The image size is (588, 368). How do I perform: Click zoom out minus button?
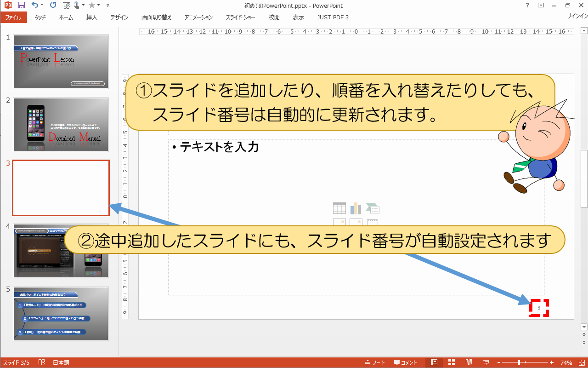[x=499, y=362]
